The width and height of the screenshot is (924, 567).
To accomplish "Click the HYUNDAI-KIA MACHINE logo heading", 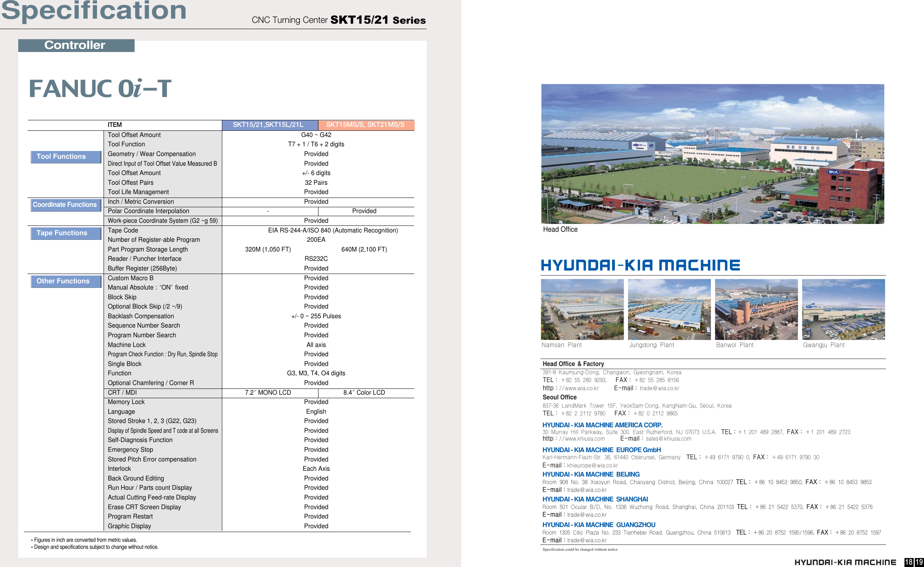I will coord(640,265).
